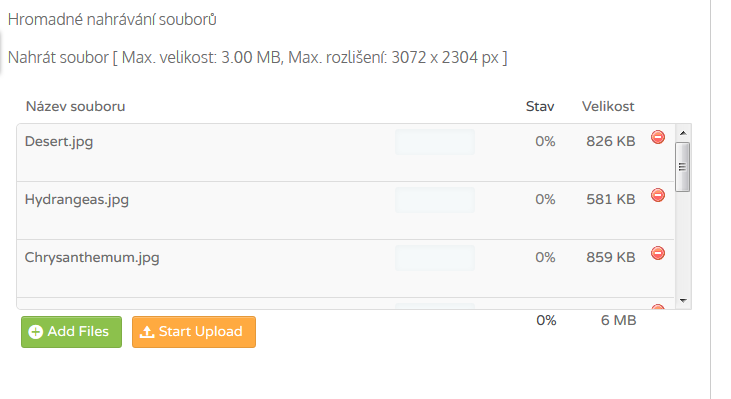
Task: Click the progress bar for Hydrangeas.jpg
Action: click(x=434, y=200)
